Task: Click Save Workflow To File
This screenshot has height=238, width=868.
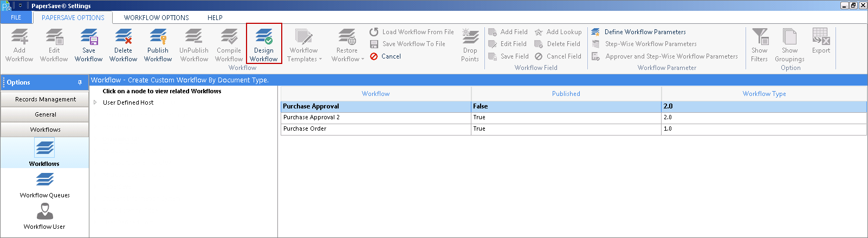Action: [x=407, y=44]
